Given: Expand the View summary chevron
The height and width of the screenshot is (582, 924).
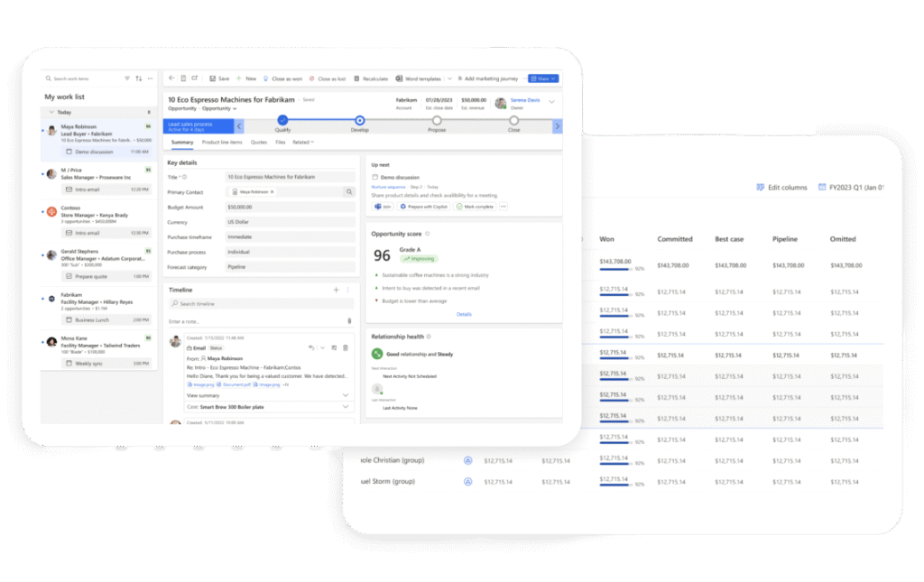Looking at the screenshot, I should (346, 395).
